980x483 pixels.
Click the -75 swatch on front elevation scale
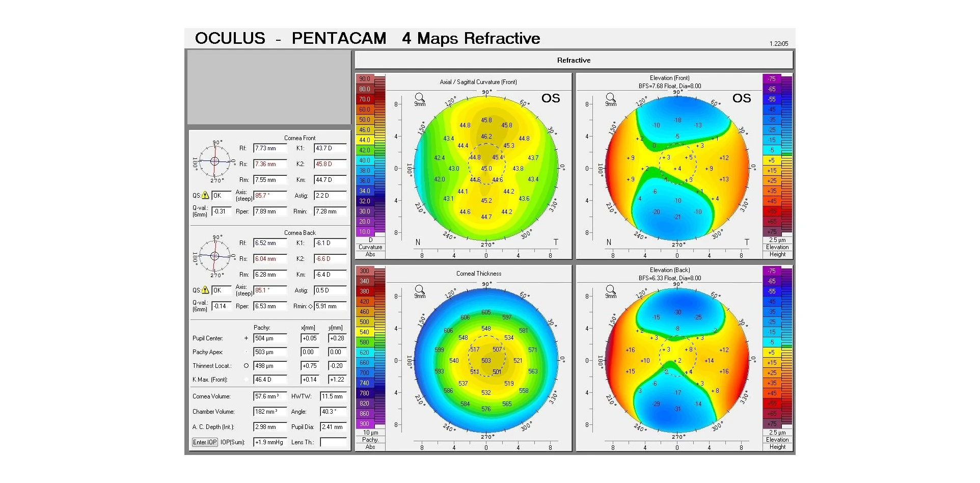[772, 79]
